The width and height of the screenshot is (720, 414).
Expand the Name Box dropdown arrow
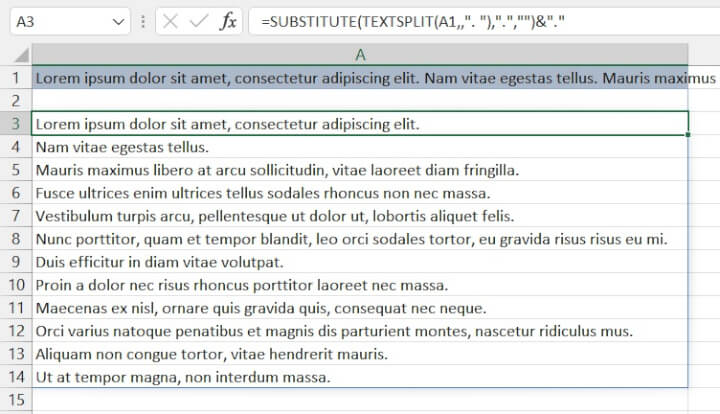coord(119,21)
